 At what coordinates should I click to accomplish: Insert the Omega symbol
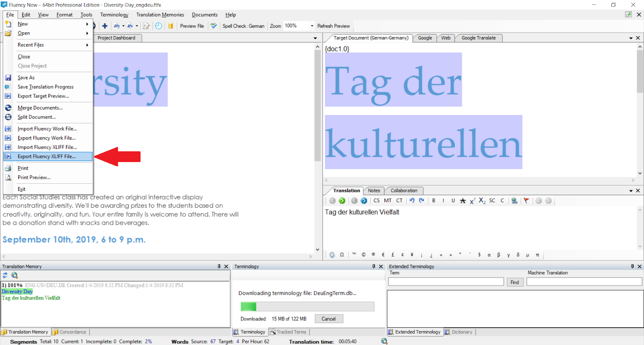[x=342, y=255]
